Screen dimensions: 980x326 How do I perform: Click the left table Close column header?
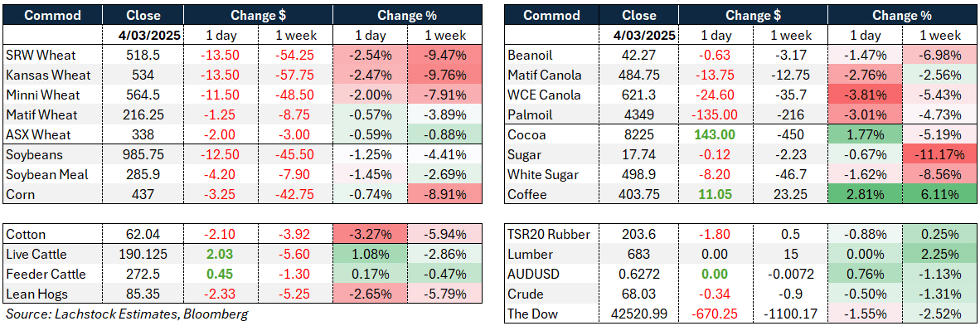coord(143,14)
